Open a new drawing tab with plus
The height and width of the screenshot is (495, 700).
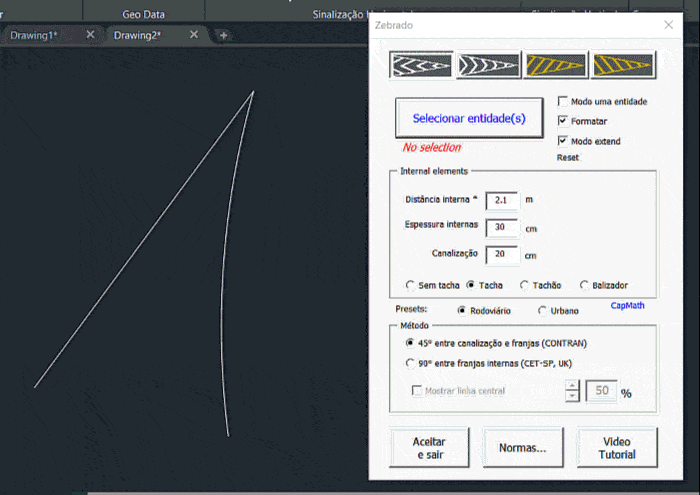(x=223, y=35)
